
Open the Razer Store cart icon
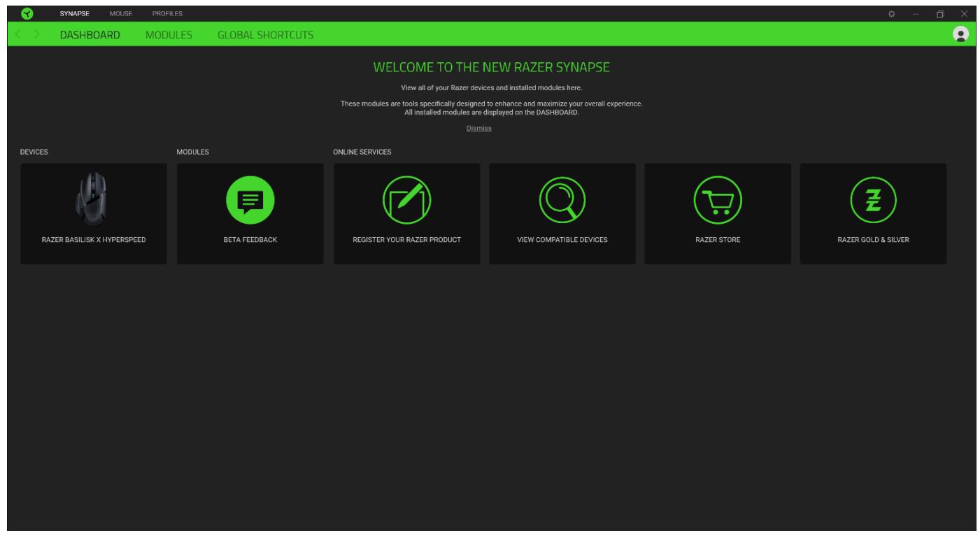point(718,200)
